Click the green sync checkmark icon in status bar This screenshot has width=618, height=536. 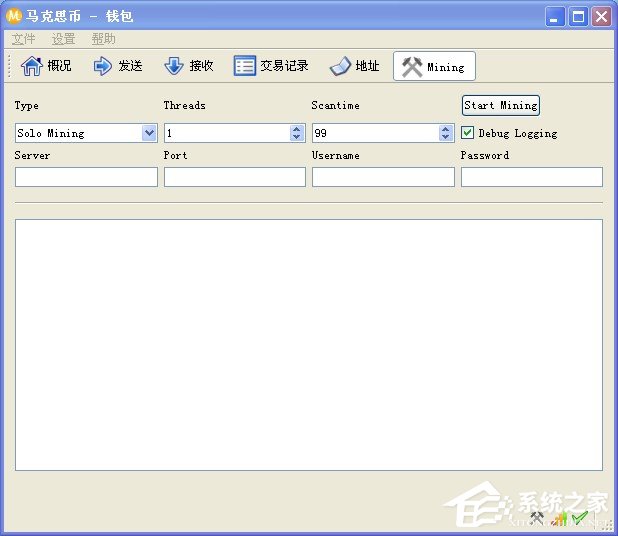(x=580, y=518)
